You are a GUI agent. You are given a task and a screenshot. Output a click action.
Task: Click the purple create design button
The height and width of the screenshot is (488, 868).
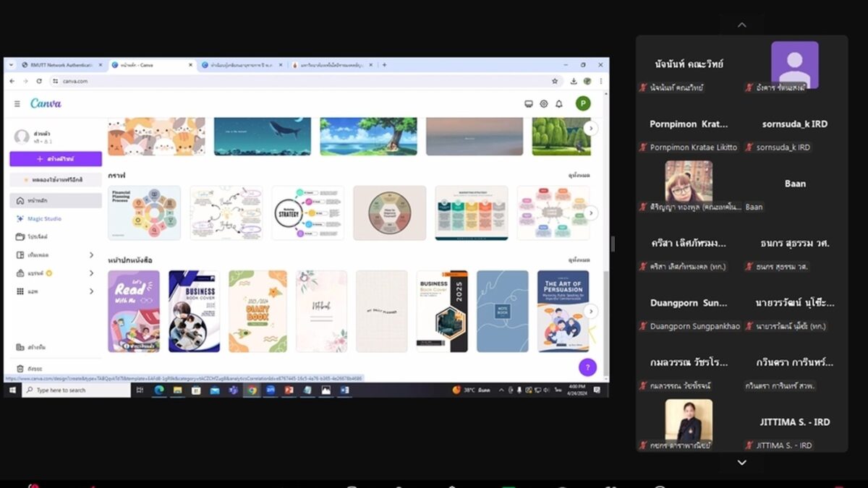56,158
